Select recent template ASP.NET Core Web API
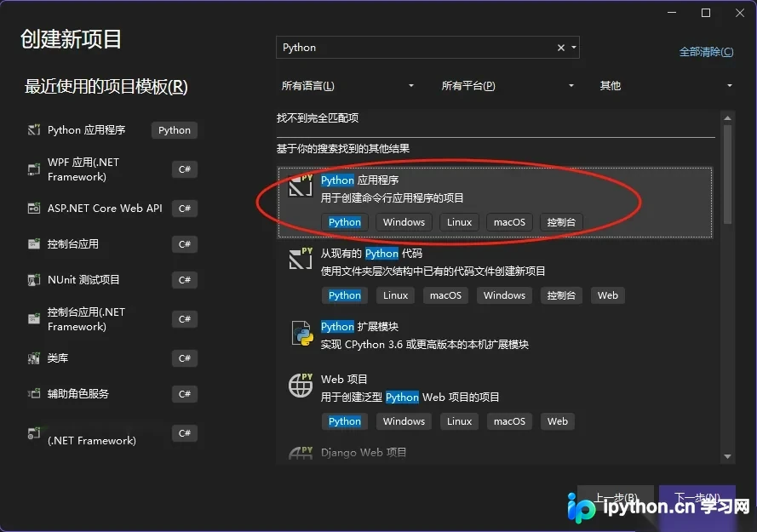 pyautogui.click(x=105, y=209)
